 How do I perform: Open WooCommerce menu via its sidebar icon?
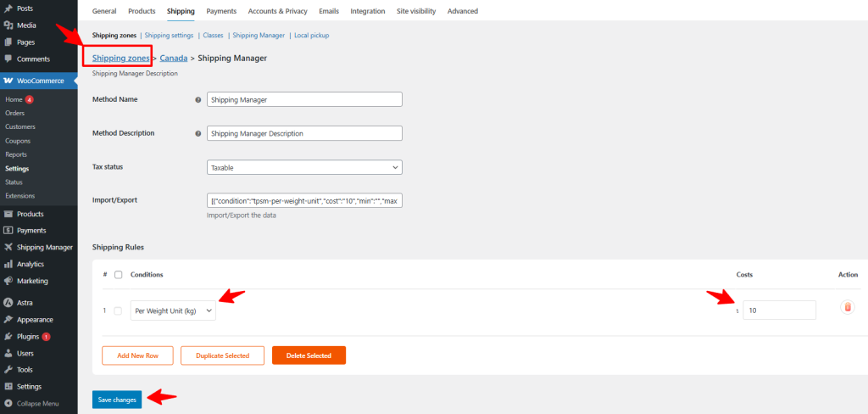coord(8,81)
